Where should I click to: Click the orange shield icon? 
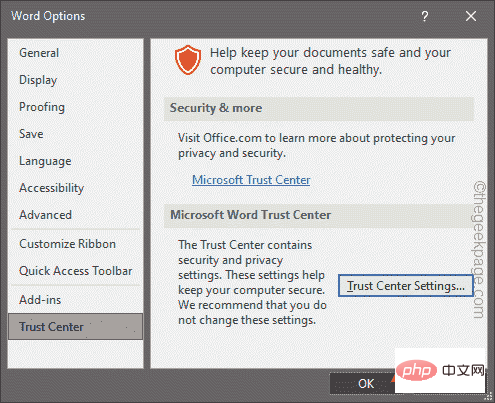tap(188, 60)
